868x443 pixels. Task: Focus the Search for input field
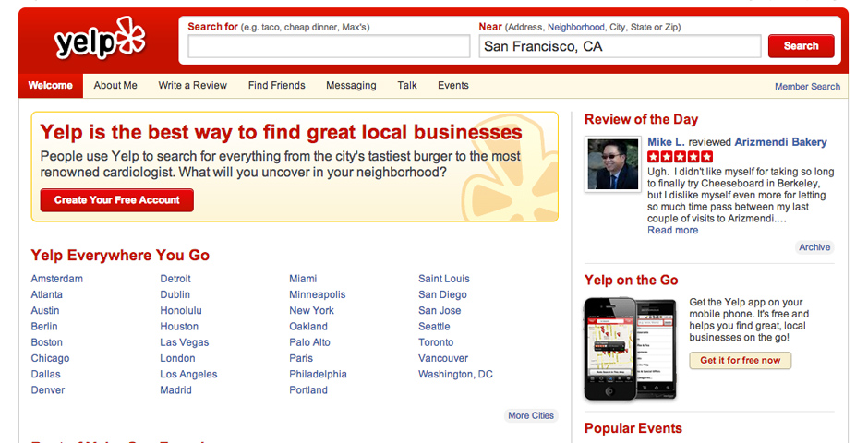coord(329,46)
